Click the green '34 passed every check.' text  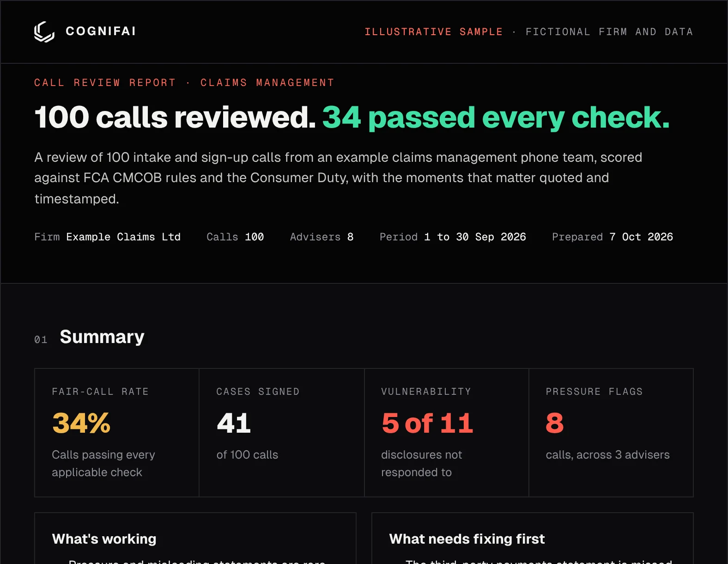pos(496,117)
